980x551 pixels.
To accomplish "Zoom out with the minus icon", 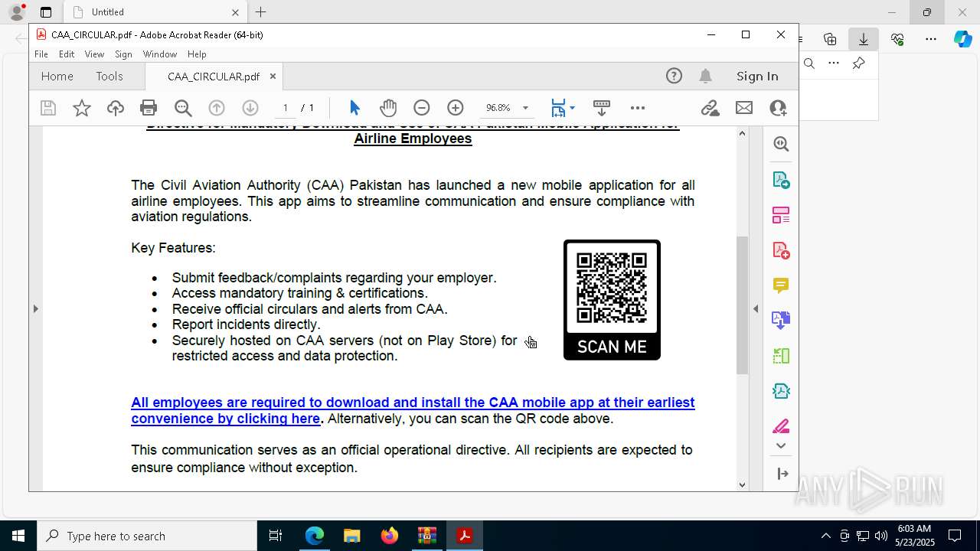I will pos(422,108).
